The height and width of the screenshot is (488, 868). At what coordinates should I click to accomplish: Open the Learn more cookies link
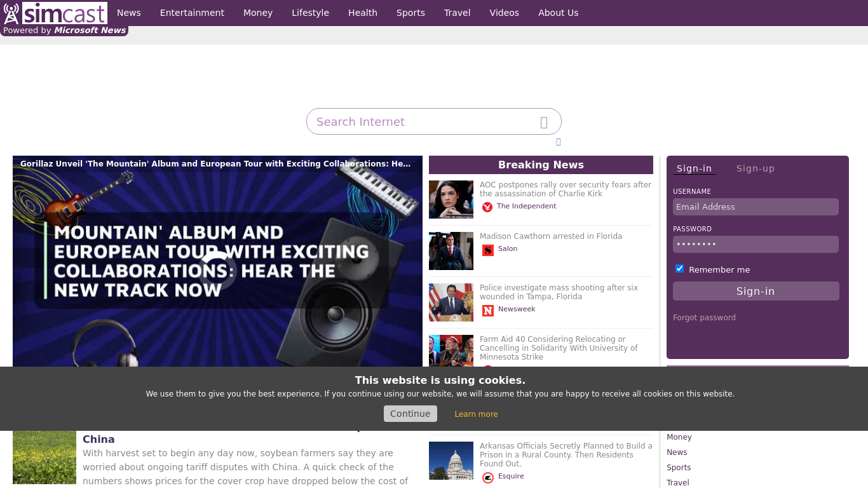pos(476,414)
